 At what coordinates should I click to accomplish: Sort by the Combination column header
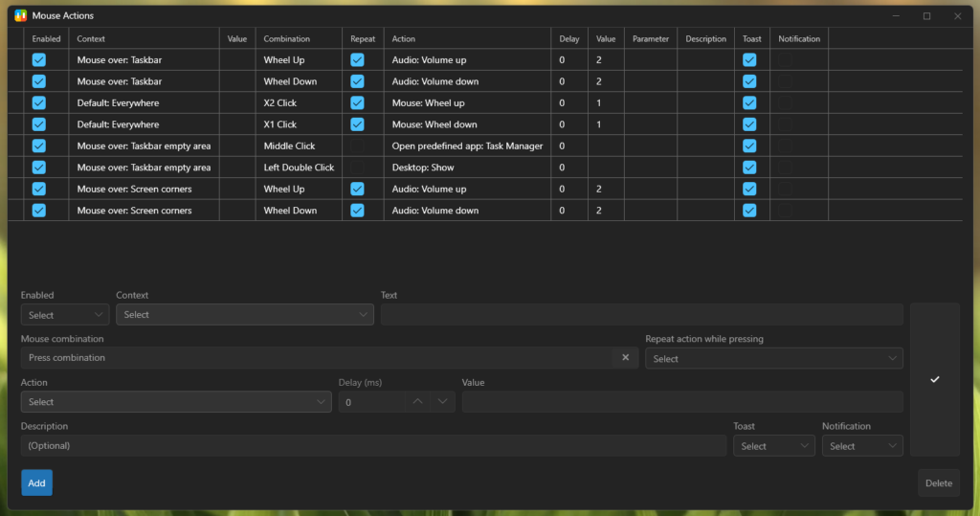click(x=287, y=39)
